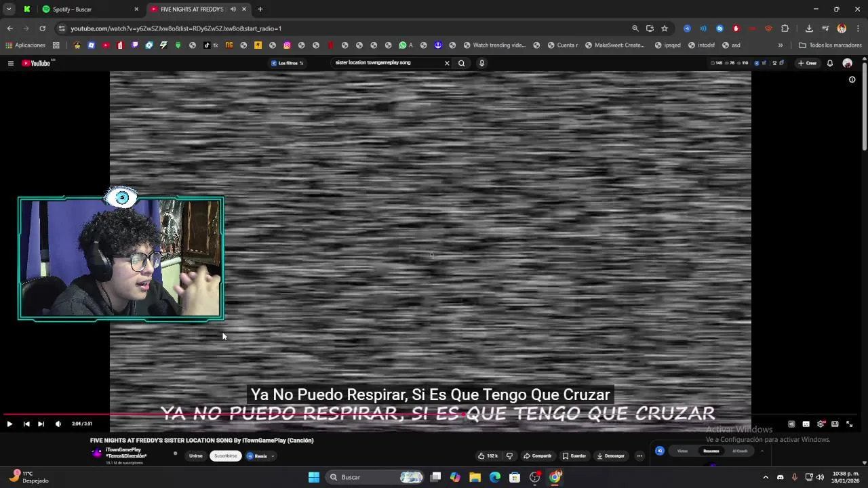868x488 pixels.
Task: Download the video with Descargar
Action: [610, 456]
